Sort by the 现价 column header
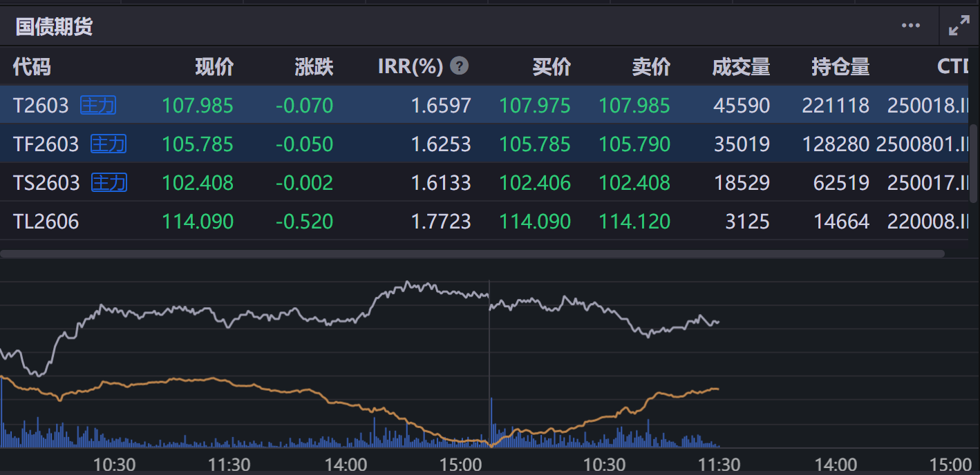 pyautogui.click(x=214, y=67)
